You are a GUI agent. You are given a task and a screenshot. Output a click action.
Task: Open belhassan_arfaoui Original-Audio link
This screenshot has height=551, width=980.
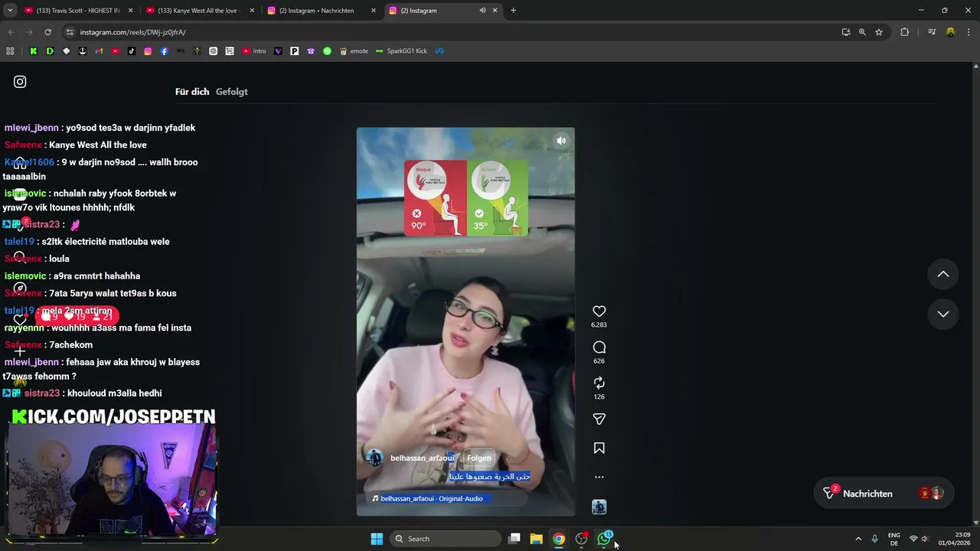432,498
